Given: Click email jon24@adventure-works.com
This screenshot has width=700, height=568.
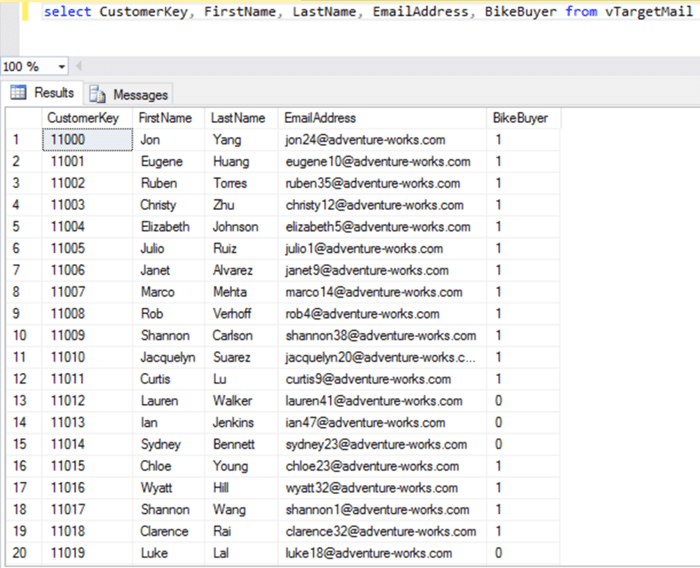Looking at the screenshot, I should click(x=365, y=140).
